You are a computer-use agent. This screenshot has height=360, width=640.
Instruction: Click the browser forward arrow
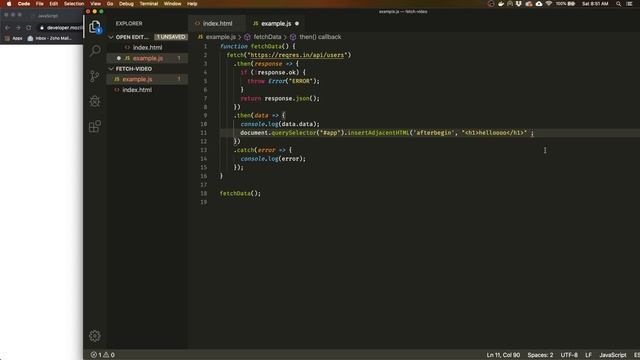coord(18,28)
